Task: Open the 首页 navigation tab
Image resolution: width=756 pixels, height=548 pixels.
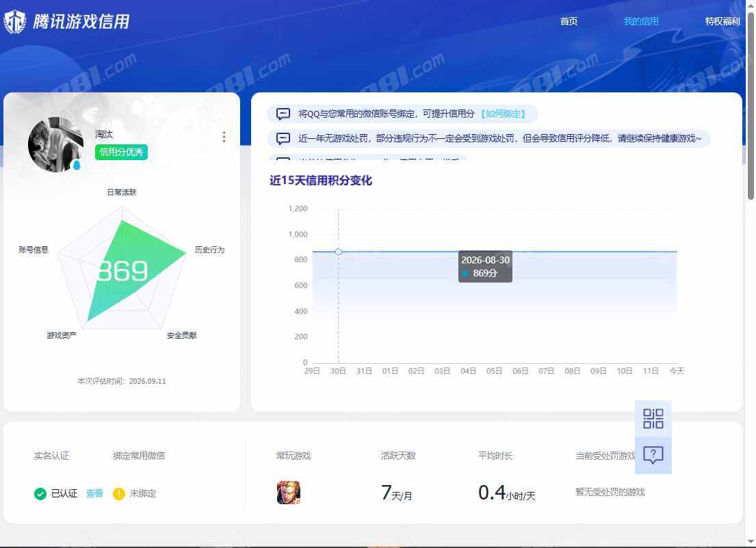Action: pos(569,21)
